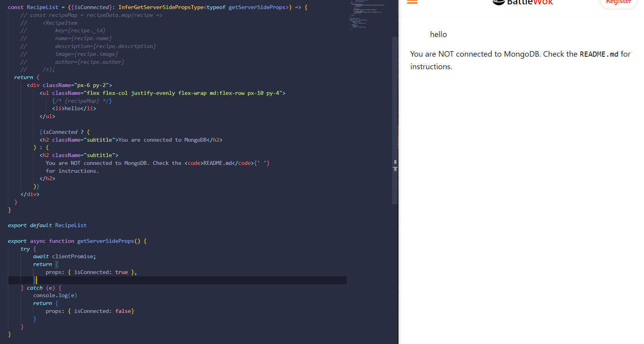Click the 'export default RecipeList' line
The height and width of the screenshot is (344, 644).
(47, 226)
